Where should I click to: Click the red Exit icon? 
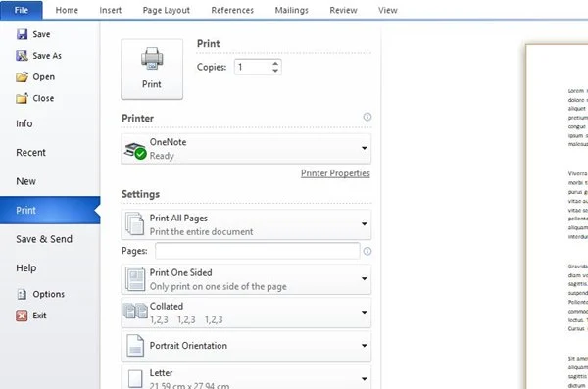(x=22, y=316)
